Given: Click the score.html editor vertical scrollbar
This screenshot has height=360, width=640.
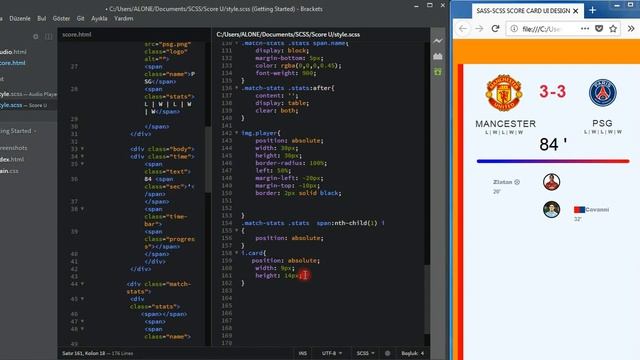Looking at the screenshot, I should point(208,159).
